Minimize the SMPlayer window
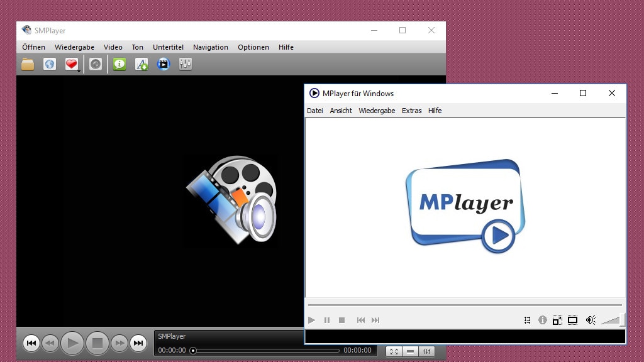Screen dimensions: 644x362 [374, 30]
